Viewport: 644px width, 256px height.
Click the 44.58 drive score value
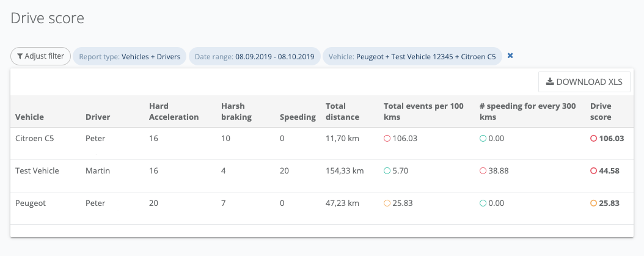click(609, 170)
